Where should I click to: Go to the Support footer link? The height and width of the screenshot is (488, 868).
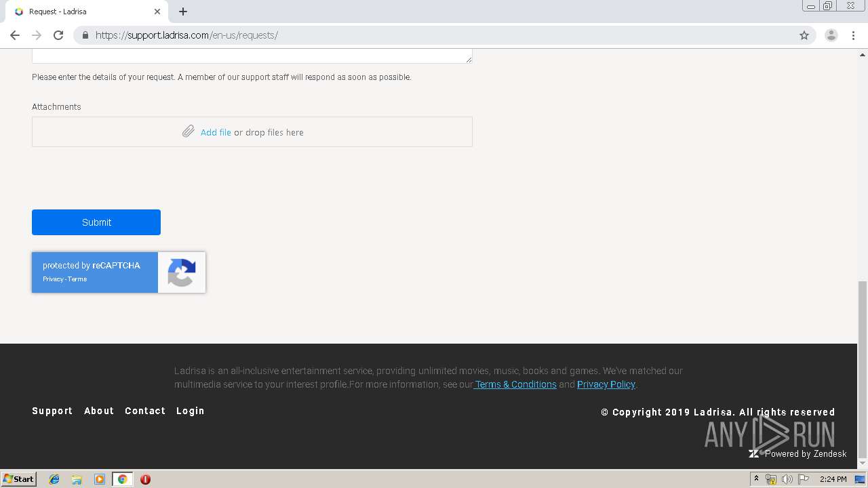52,411
